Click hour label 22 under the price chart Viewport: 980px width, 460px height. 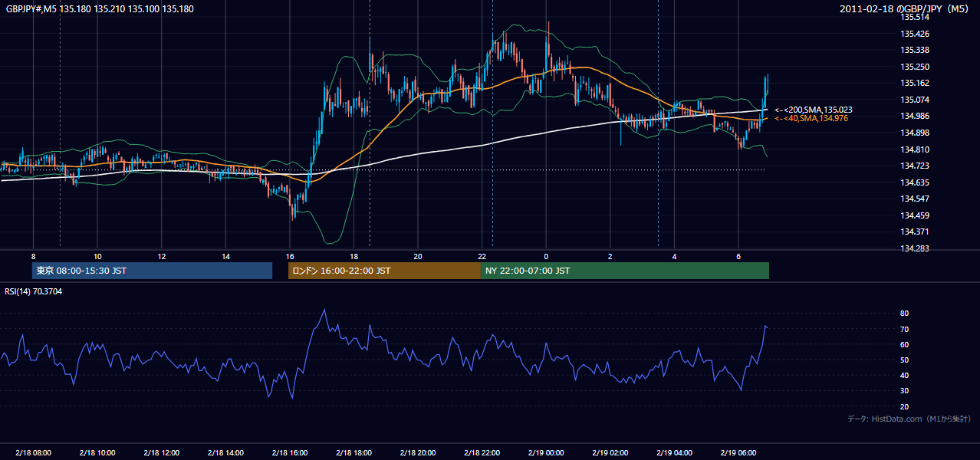pyautogui.click(x=482, y=256)
